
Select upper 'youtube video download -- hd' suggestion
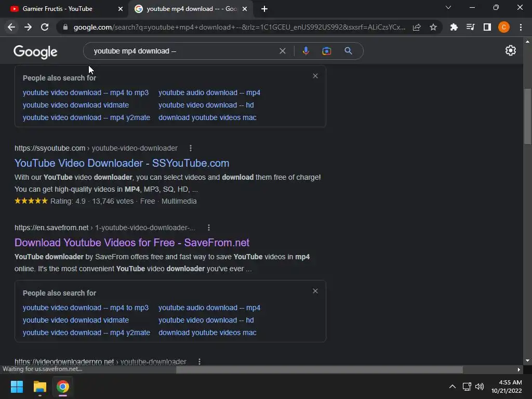click(206, 105)
